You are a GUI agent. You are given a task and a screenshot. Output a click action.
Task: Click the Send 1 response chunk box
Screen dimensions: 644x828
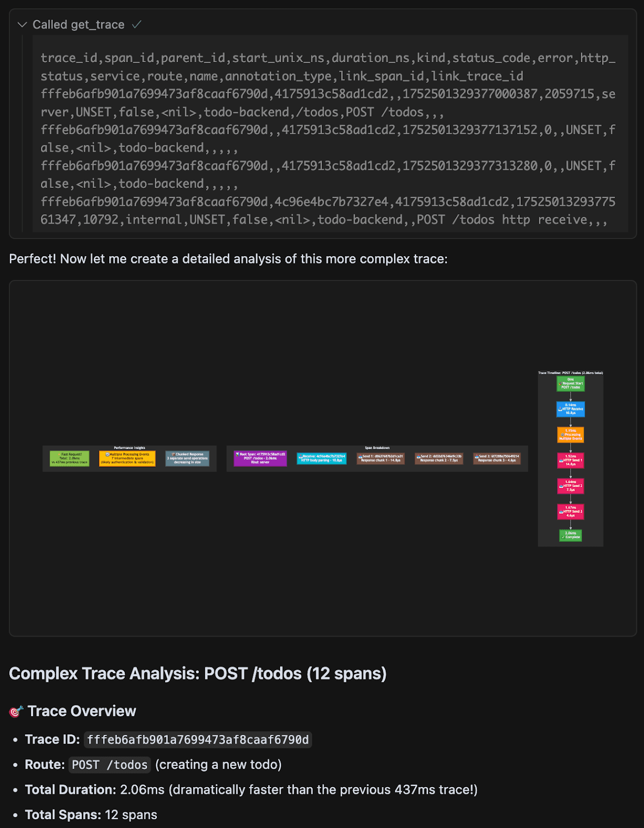pos(380,459)
